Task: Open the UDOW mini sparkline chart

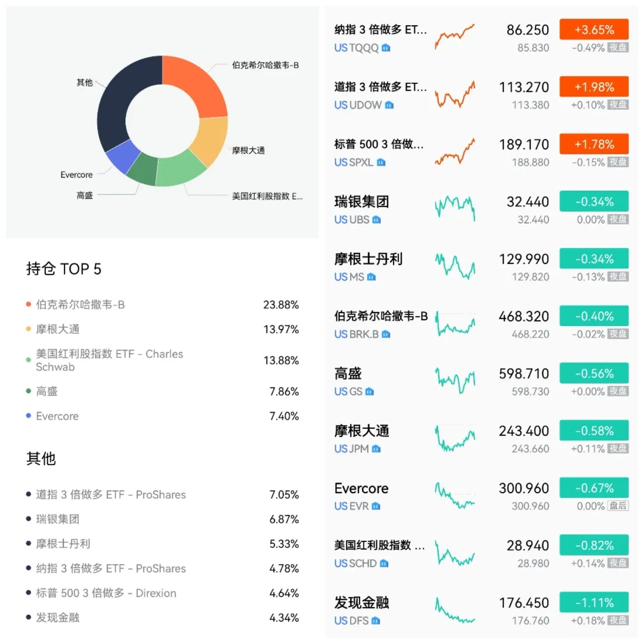Action: [454, 94]
